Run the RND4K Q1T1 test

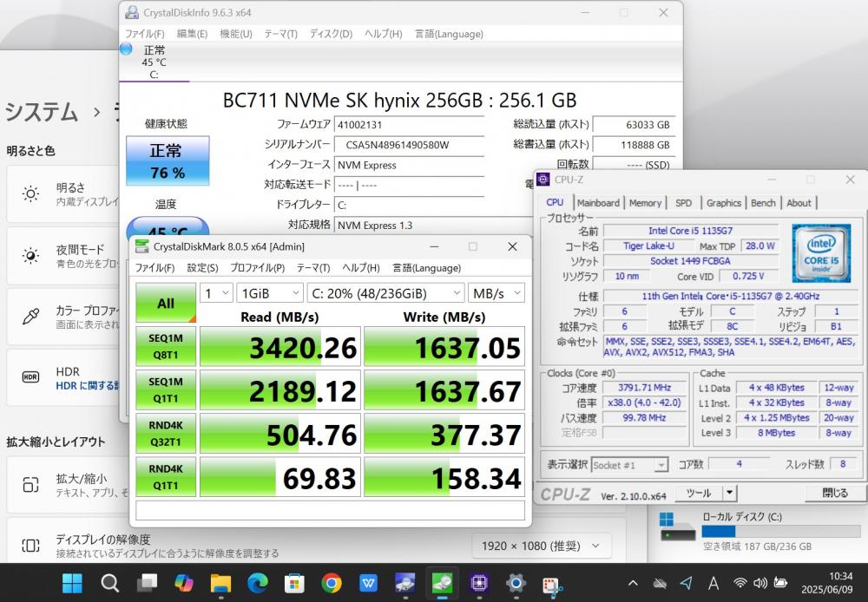pos(166,477)
